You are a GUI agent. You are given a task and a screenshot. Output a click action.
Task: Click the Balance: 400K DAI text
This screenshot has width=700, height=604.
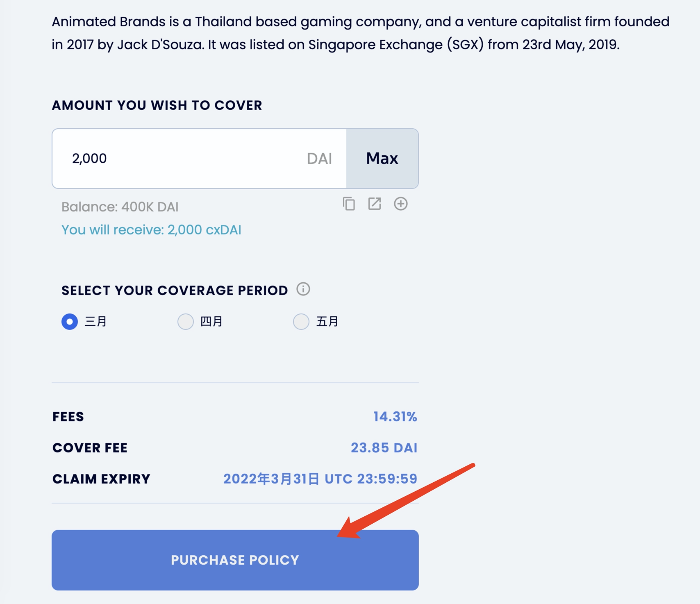120,207
